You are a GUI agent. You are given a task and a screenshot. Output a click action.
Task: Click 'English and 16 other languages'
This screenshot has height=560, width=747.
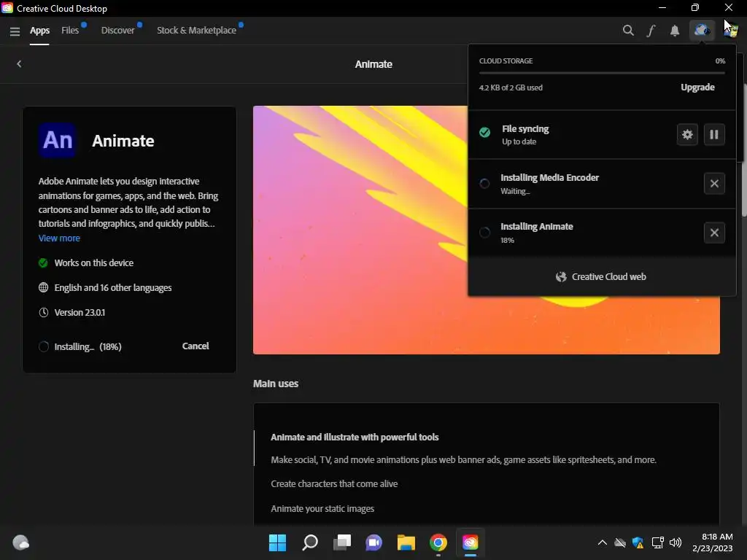point(113,287)
